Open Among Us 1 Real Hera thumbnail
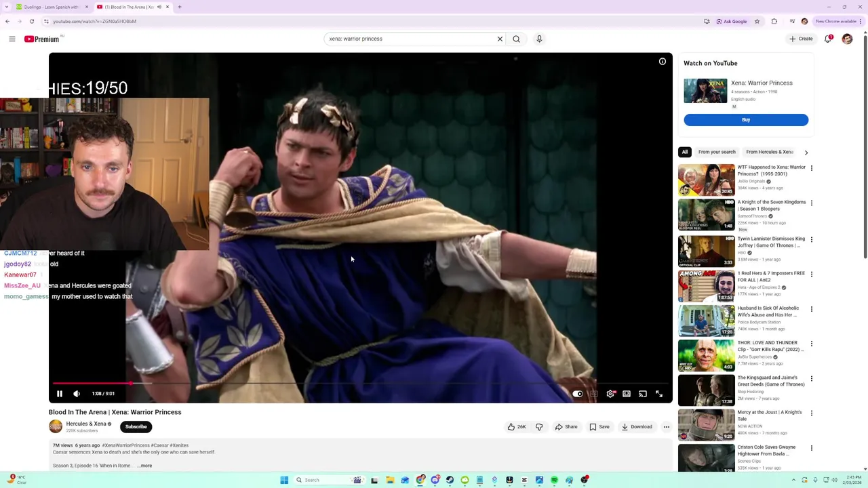 click(x=707, y=285)
